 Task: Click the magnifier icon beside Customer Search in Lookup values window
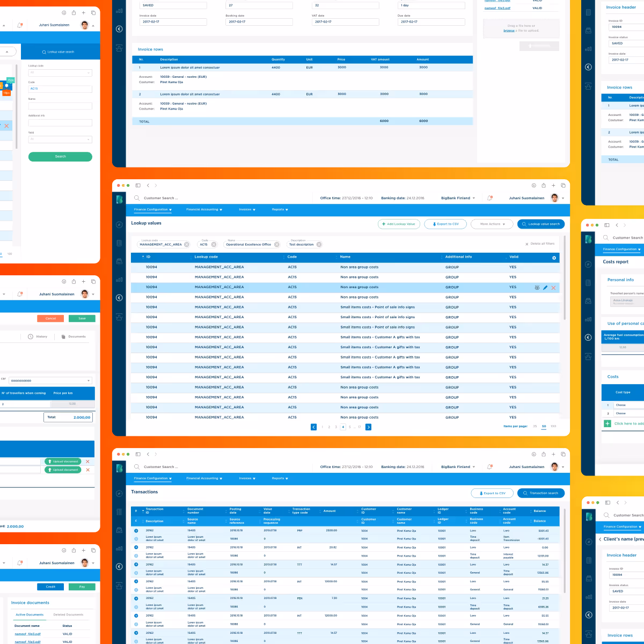coord(137,198)
